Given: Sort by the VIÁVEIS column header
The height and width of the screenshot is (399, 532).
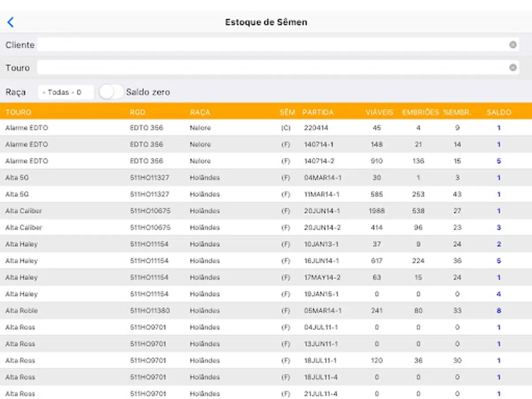Looking at the screenshot, I should coord(379,112).
